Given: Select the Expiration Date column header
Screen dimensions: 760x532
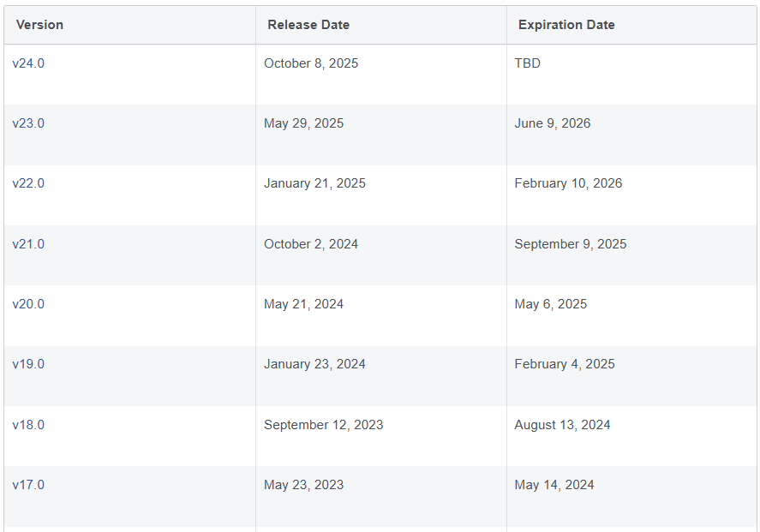Looking at the screenshot, I should click(x=566, y=25).
